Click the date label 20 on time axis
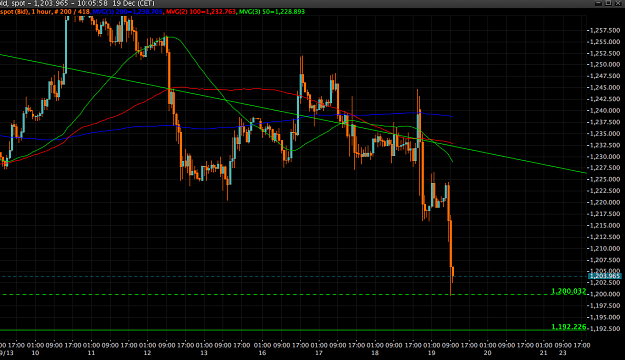 click(487, 353)
